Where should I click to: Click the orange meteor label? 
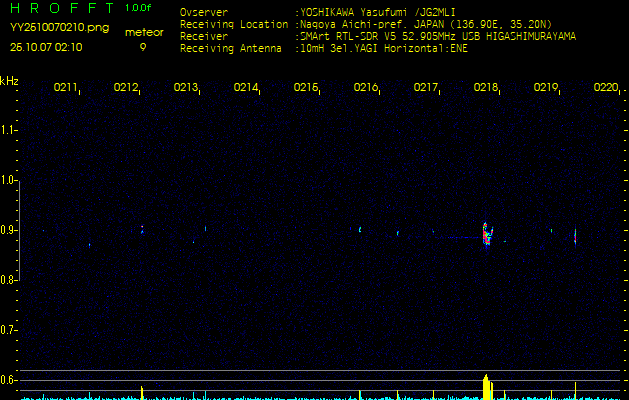143,32
